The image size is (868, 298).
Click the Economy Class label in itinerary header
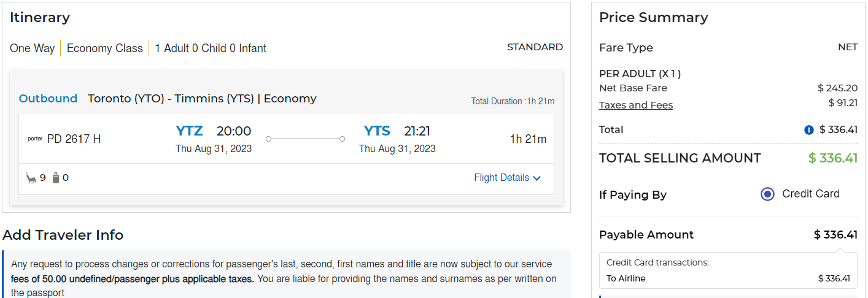pos(104,48)
